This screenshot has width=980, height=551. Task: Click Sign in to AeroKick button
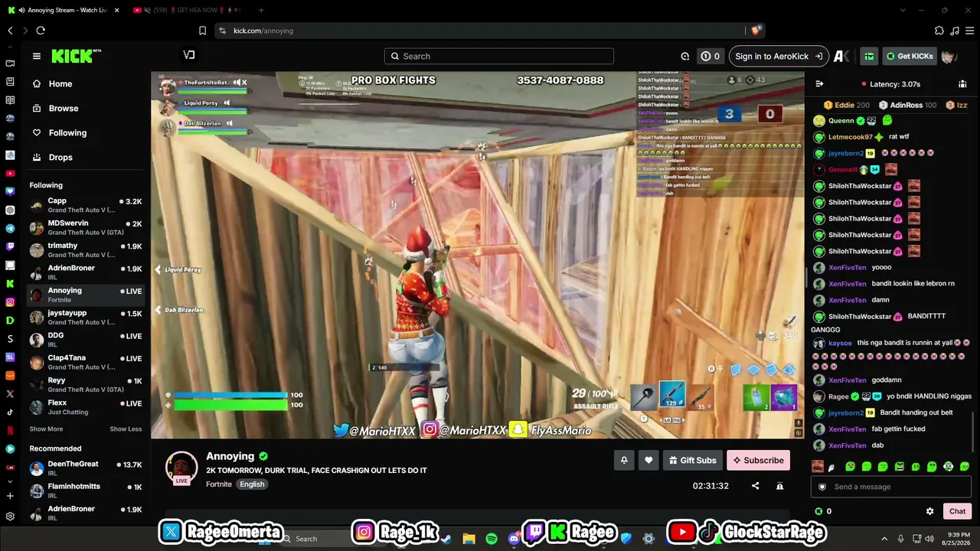click(779, 56)
